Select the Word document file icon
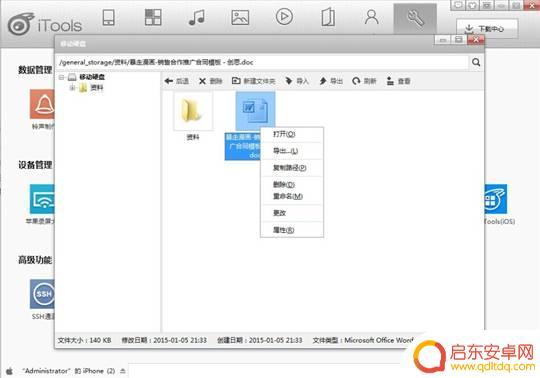 pos(255,111)
